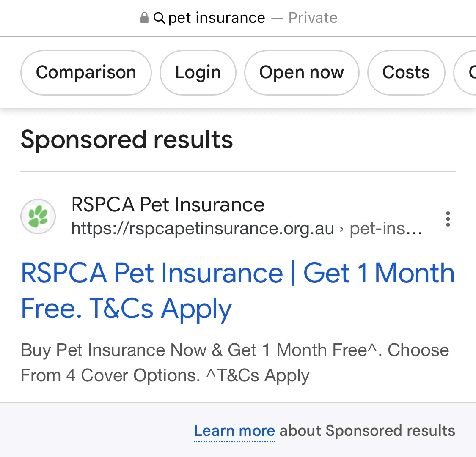This screenshot has height=457, width=476.
Task: Tap the partially visible chip after Costs
Action: click(x=465, y=72)
